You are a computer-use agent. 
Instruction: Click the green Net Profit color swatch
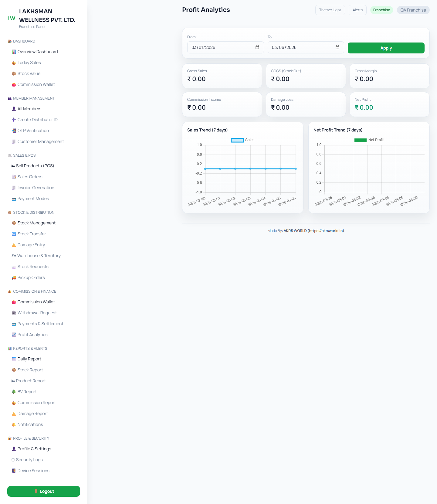click(360, 140)
